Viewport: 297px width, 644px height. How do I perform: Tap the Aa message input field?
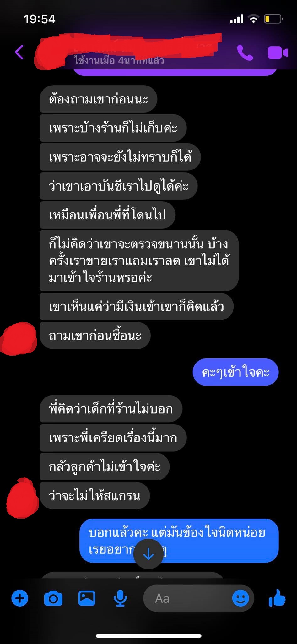pyautogui.click(x=198, y=598)
